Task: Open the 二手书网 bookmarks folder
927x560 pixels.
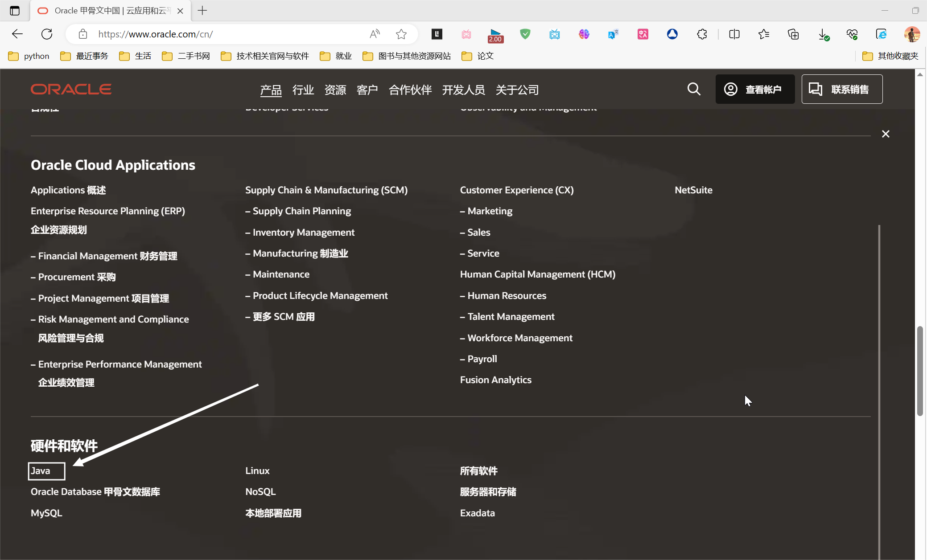Action: 186,56
